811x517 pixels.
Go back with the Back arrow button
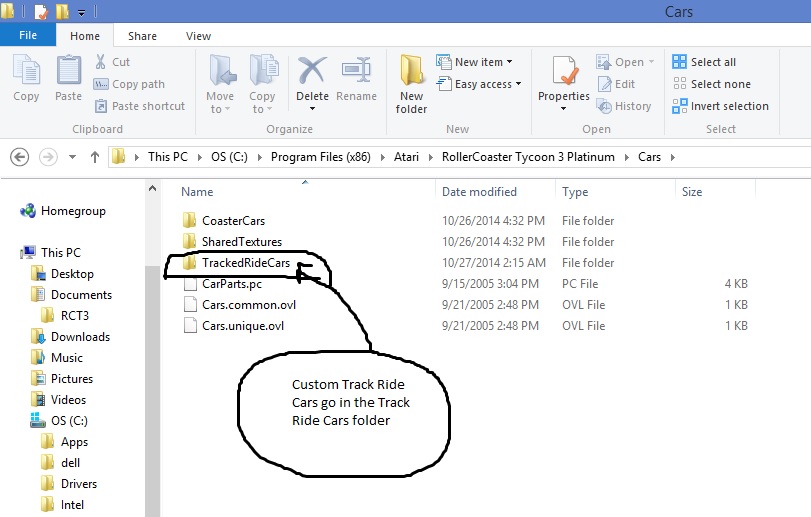20,157
